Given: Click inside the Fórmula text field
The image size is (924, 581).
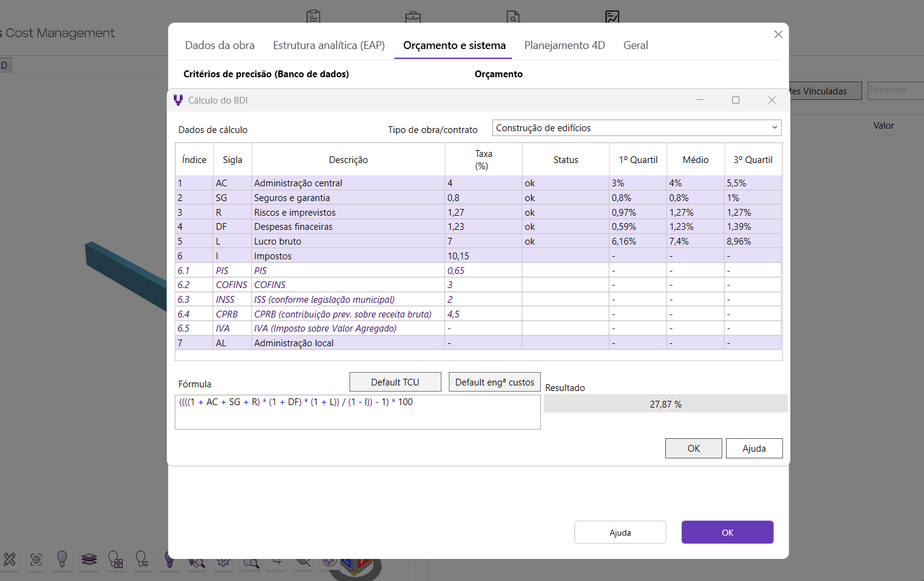Looking at the screenshot, I should coord(357,412).
